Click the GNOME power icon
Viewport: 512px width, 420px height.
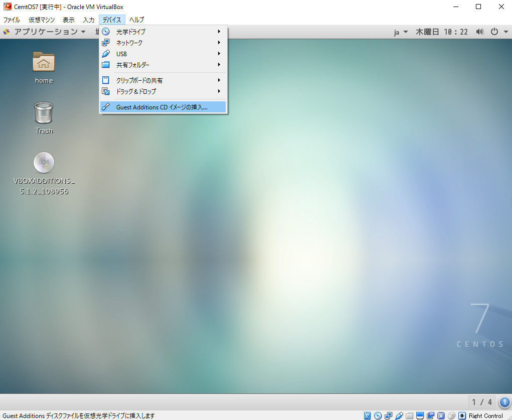click(494, 32)
